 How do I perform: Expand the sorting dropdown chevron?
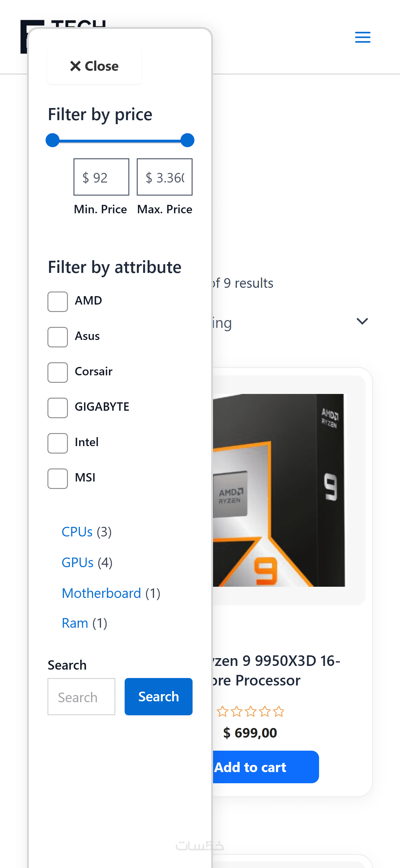(x=362, y=321)
